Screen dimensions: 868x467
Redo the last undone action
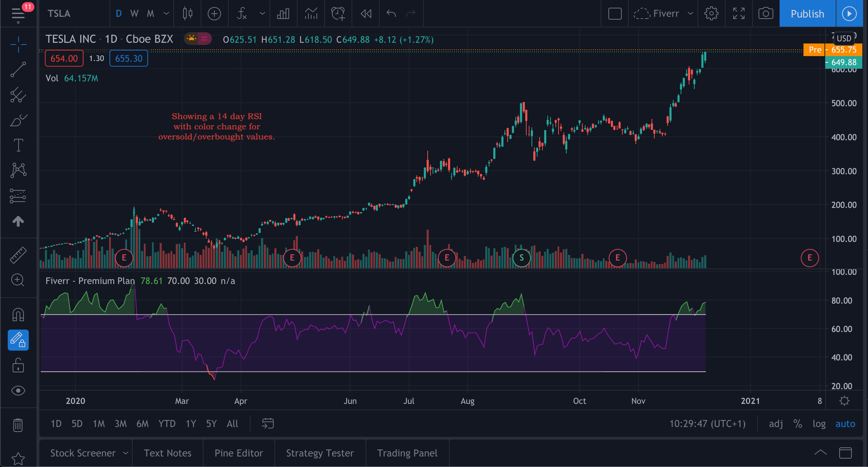coord(411,14)
